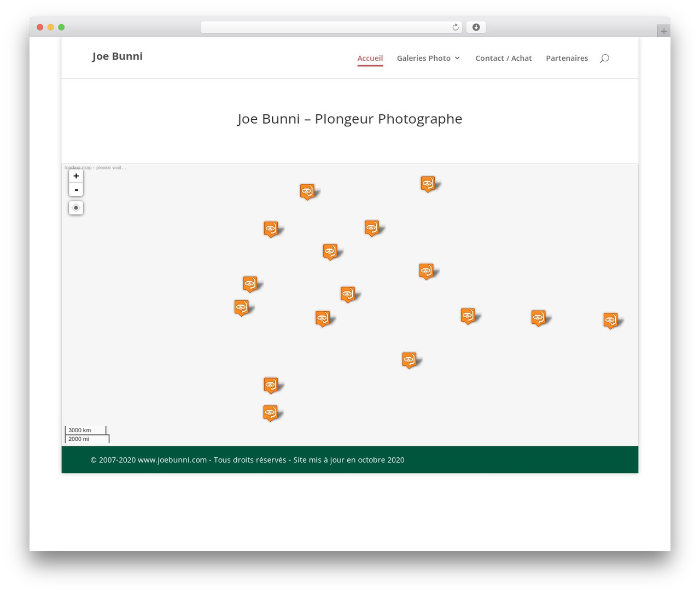Click the map scale bar 3000 km
The height and width of the screenshot is (593, 700).
tap(85, 430)
